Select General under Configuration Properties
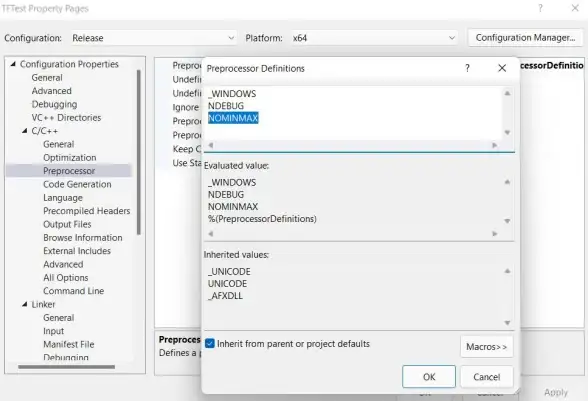588x401 pixels. pos(47,78)
